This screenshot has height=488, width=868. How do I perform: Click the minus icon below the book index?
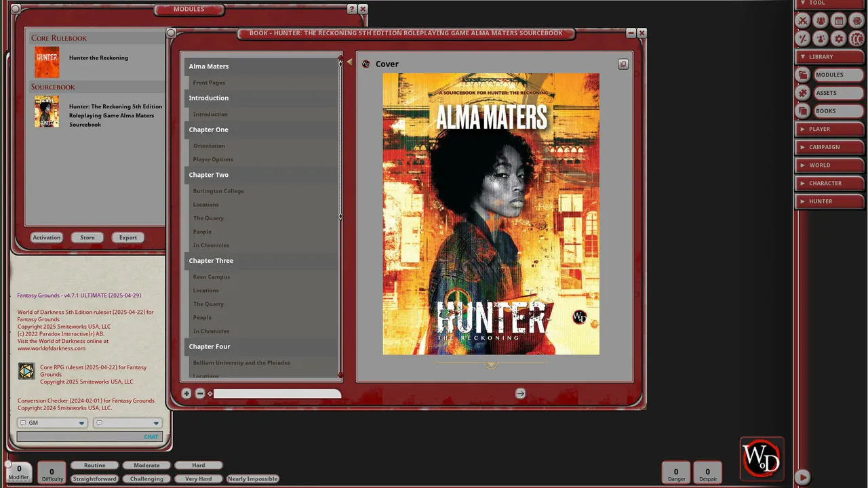click(199, 393)
